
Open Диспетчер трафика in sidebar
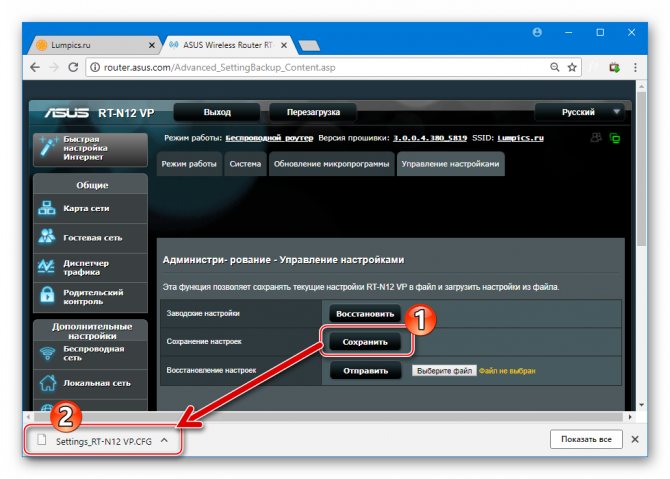[x=90, y=267]
